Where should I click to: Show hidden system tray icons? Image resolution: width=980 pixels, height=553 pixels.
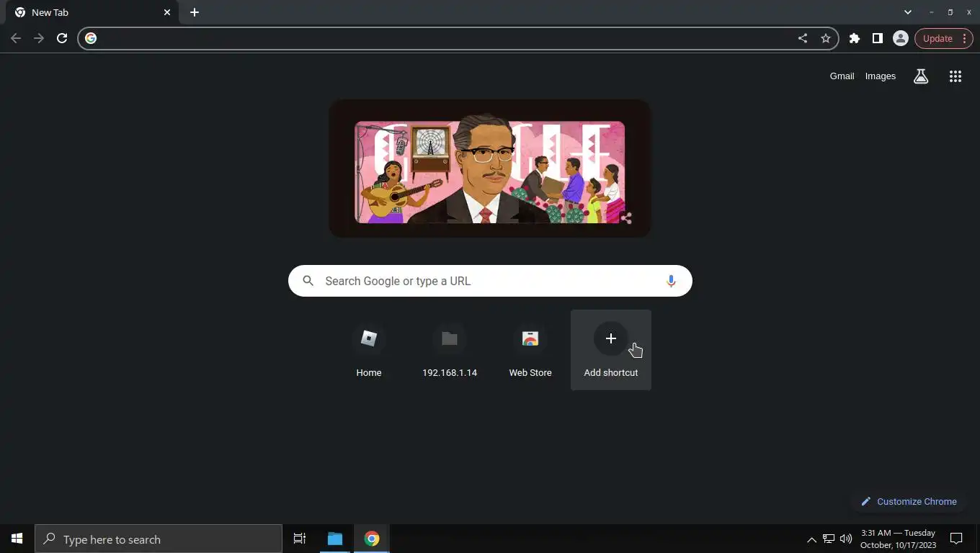(811, 539)
